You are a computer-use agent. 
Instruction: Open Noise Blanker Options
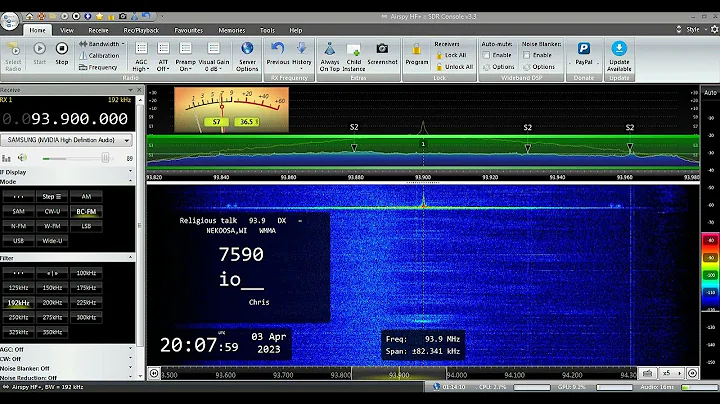[x=539, y=67]
